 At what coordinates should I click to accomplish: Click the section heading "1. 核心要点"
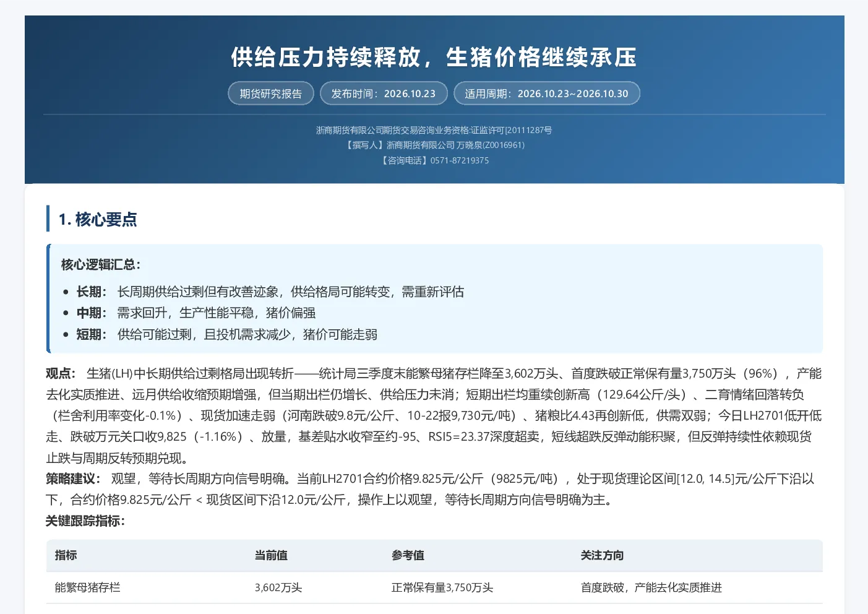[x=98, y=219]
